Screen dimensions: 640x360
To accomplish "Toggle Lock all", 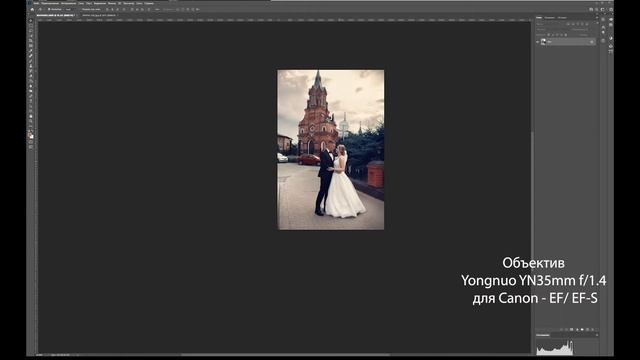I will click(566, 35).
